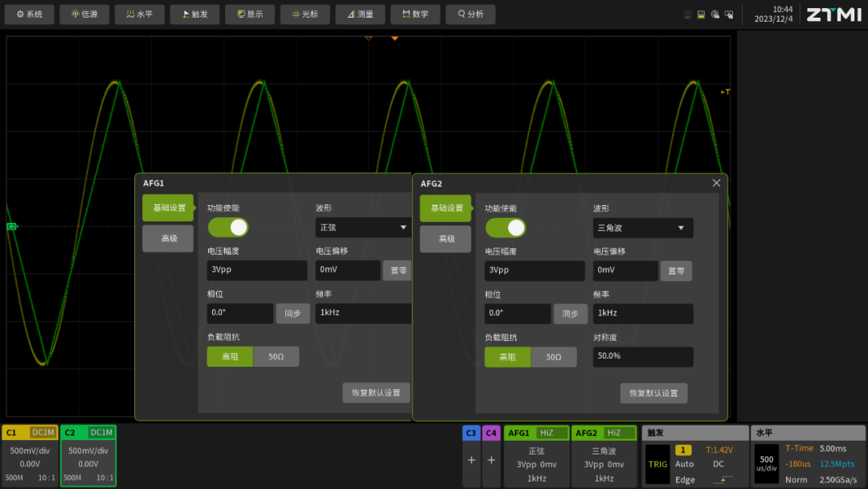Viewport: 868px width, 489px height.
Task: Click the 光标 (Cursor) toolbar button
Action: (305, 14)
